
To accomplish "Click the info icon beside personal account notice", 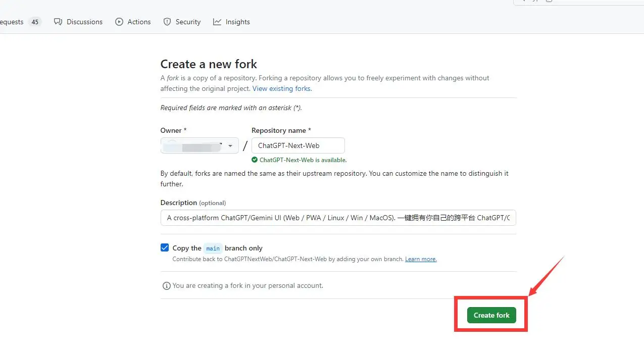I will point(166,286).
